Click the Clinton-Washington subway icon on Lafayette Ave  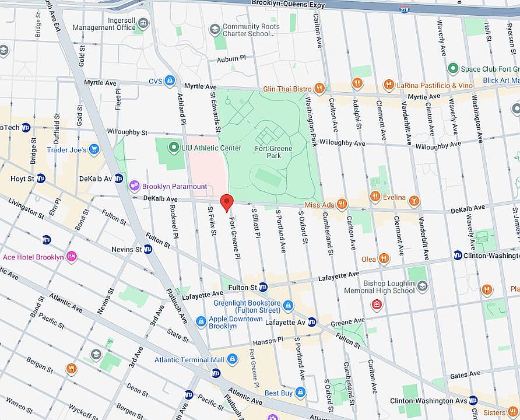coord(458,255)
